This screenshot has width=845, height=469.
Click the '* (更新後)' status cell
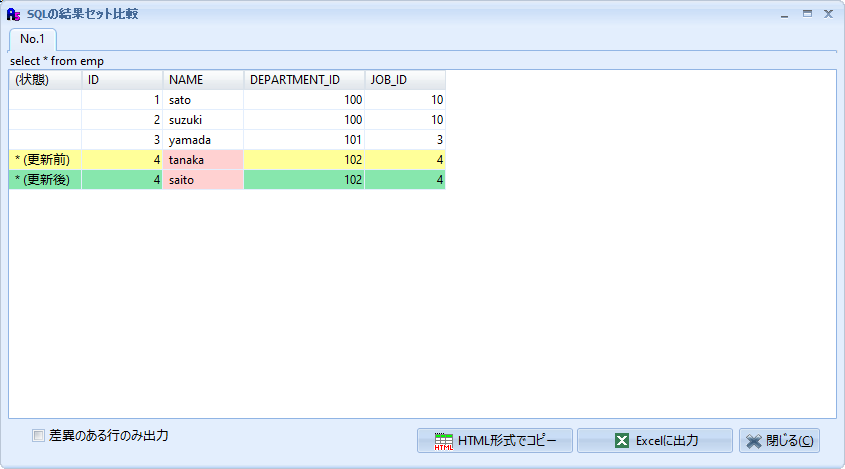click(45, 180)
